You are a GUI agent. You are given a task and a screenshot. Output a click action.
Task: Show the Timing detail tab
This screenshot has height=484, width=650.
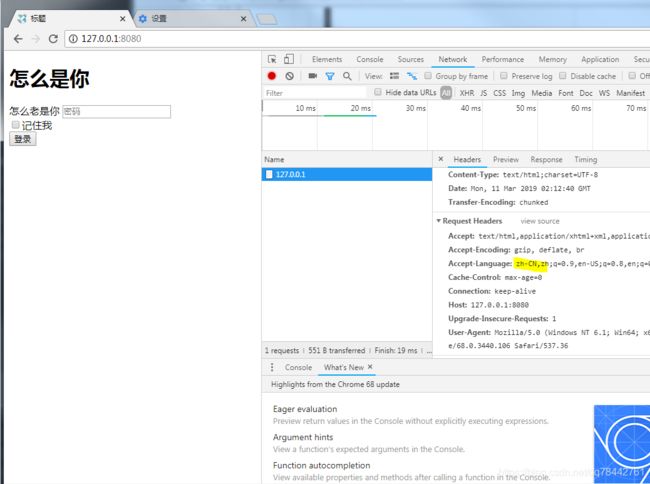pos(586,159)
